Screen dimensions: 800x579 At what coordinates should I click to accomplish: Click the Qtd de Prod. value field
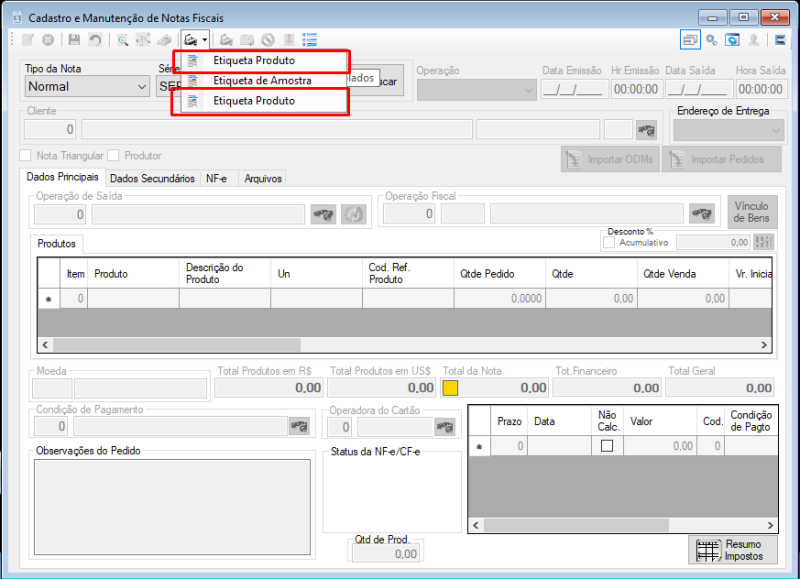[385, 554]
